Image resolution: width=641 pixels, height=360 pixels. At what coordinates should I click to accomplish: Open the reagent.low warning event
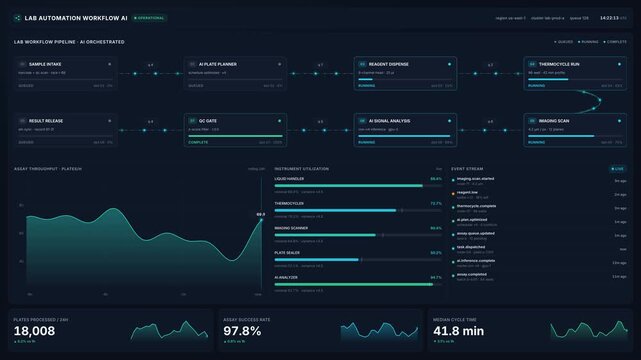coord(539,195)
